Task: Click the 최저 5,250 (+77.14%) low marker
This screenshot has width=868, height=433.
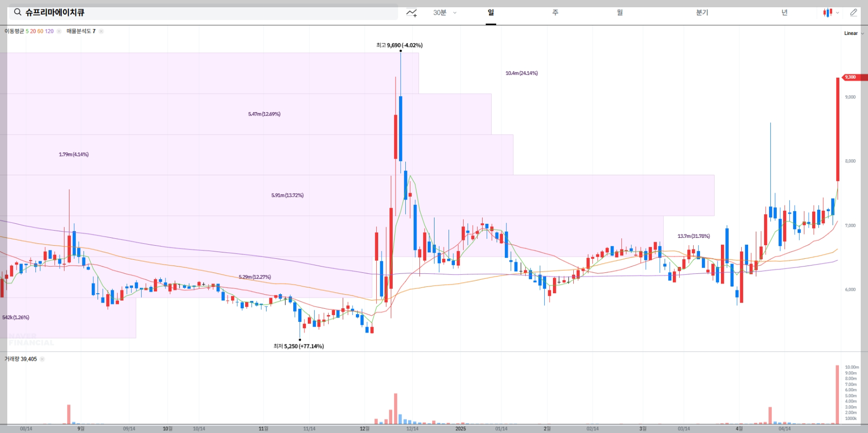Action: pos(299,346)
